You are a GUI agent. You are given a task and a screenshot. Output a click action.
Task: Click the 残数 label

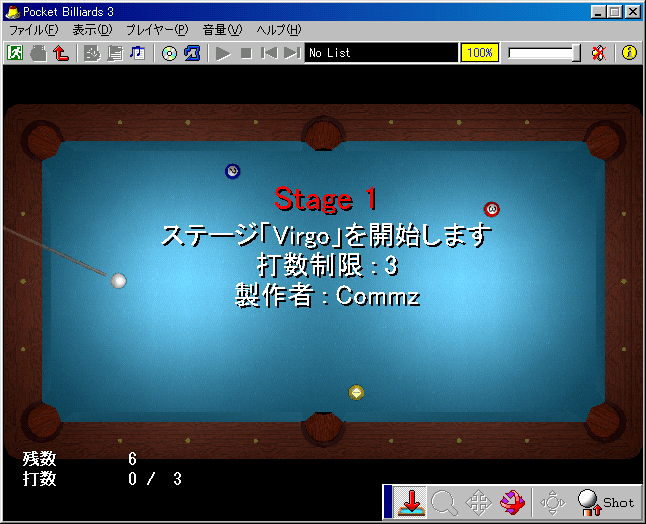tap(40, 458)
